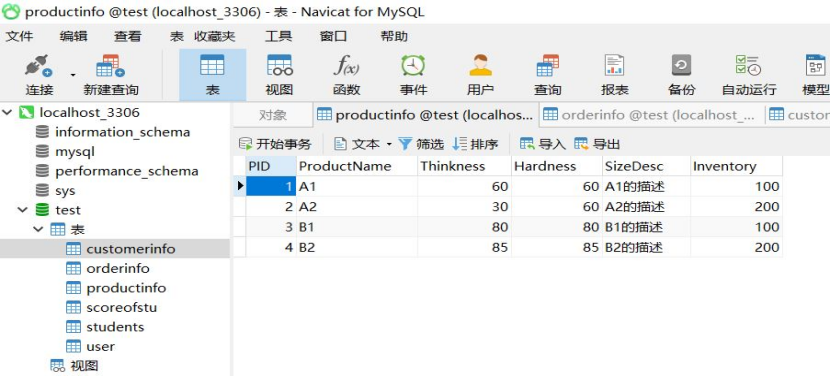Open the 收藏夹 favorites menu
The image size is (831, 376).
click(214, 36)
